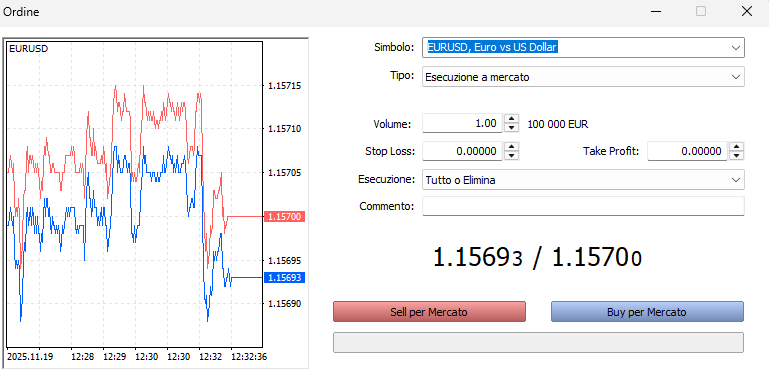Screen dimensions: 769x380
Task: Click the disabled maximize button in title bar
Action: [701, 11]
